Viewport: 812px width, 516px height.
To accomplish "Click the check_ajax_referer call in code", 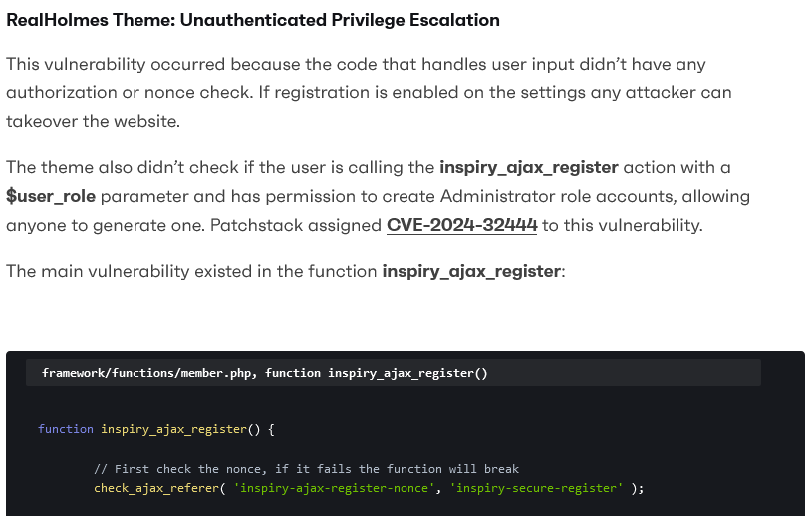I will tap(156, 488).
